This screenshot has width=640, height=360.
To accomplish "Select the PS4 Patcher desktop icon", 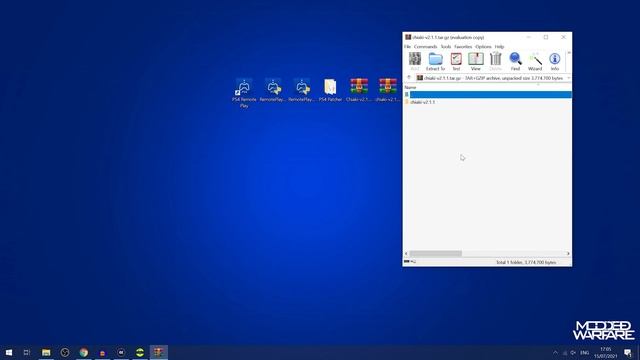I will [330, 91].
